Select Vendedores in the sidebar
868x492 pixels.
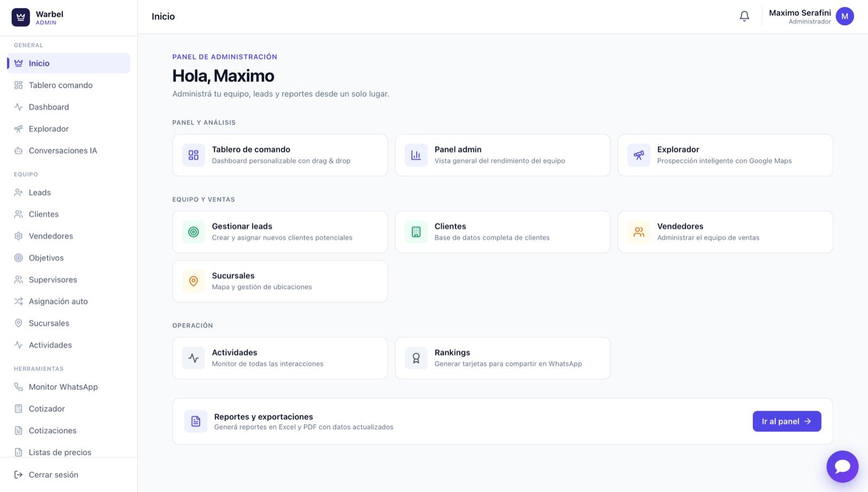pyautogui.click(x=69, y=236)
